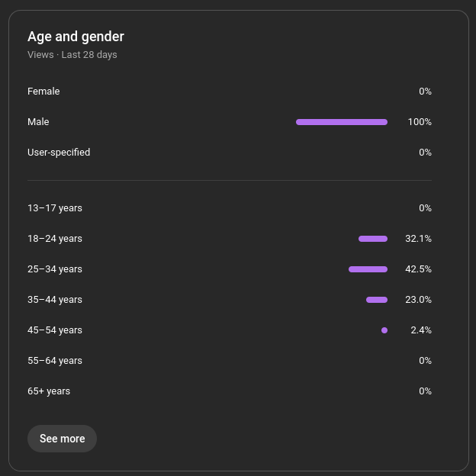Click the 25–34 years label
The height and width of the screenshot is (476, 476).
[55, 269]
